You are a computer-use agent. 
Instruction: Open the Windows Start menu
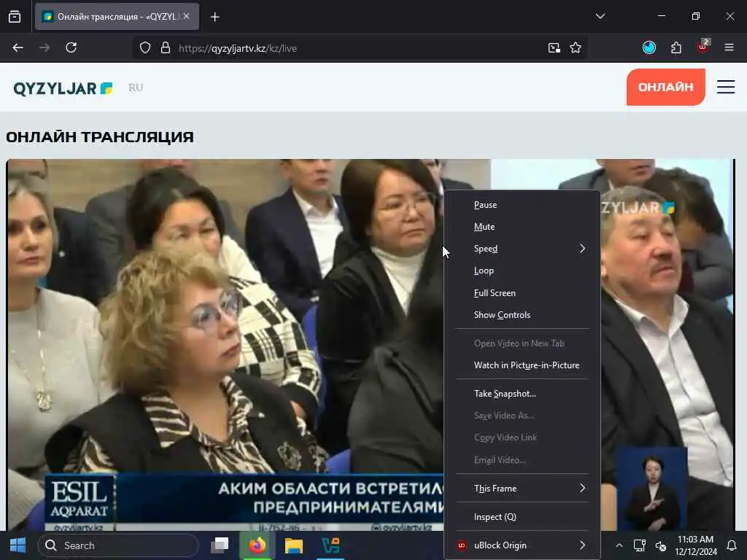18,545
